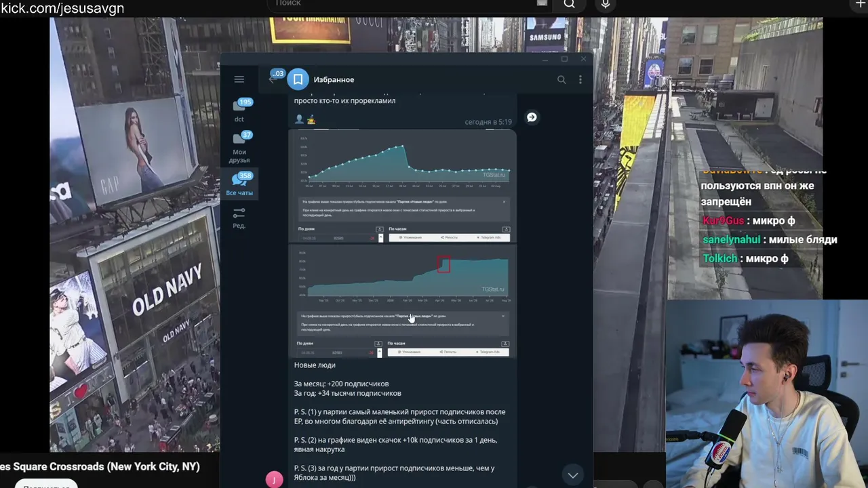Viewport: 868px width, 488px height.
Task: Jump to latest messages with down chevron
Action: [x=573, y=475]
